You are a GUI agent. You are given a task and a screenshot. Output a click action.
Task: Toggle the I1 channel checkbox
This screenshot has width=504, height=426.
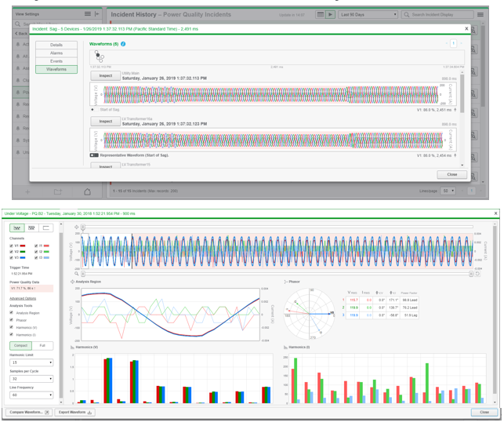pos(36,246)
